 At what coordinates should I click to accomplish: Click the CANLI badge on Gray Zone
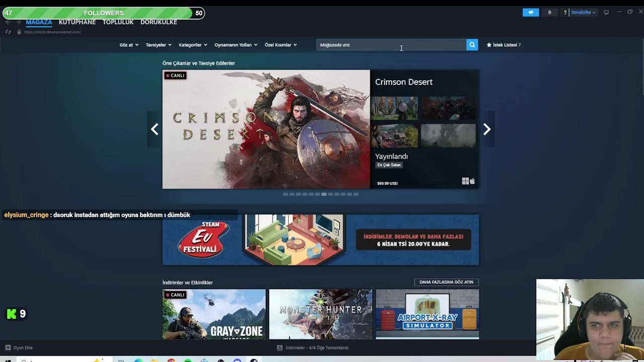point(175,295)
